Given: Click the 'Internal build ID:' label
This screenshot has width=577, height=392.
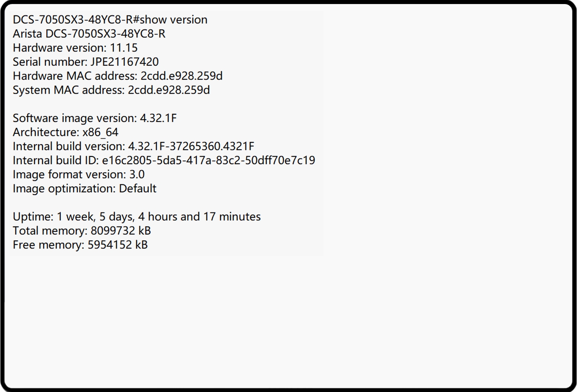Looking at the screenshot, I should [56, 161].
